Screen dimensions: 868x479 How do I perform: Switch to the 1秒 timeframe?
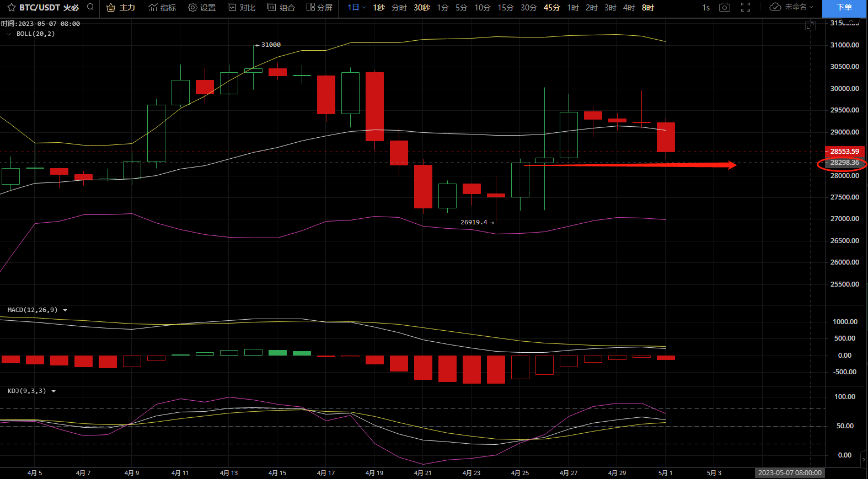(379, 8)
